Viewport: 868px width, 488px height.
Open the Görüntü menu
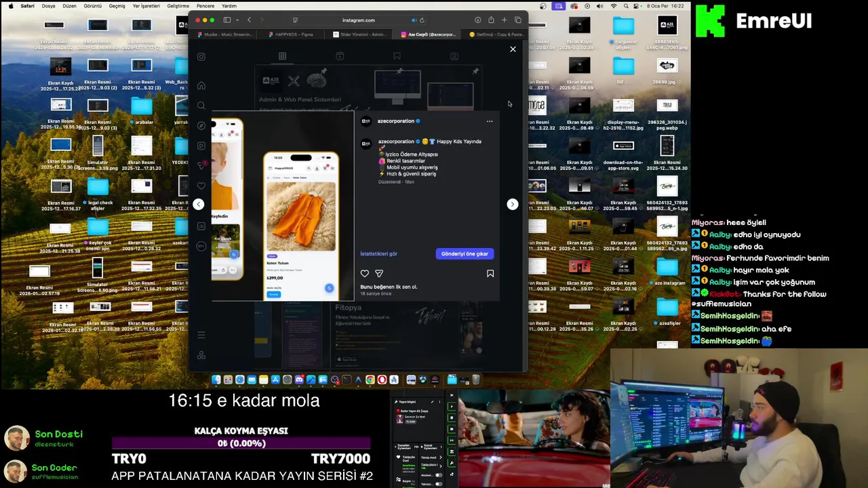tap(92, 6)
